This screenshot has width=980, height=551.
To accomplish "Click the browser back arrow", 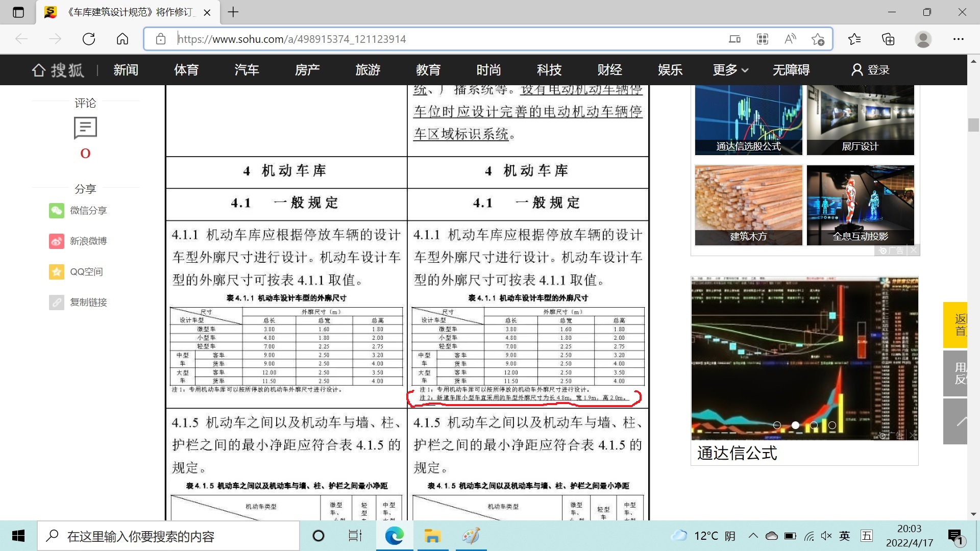I will coord(21,39).
